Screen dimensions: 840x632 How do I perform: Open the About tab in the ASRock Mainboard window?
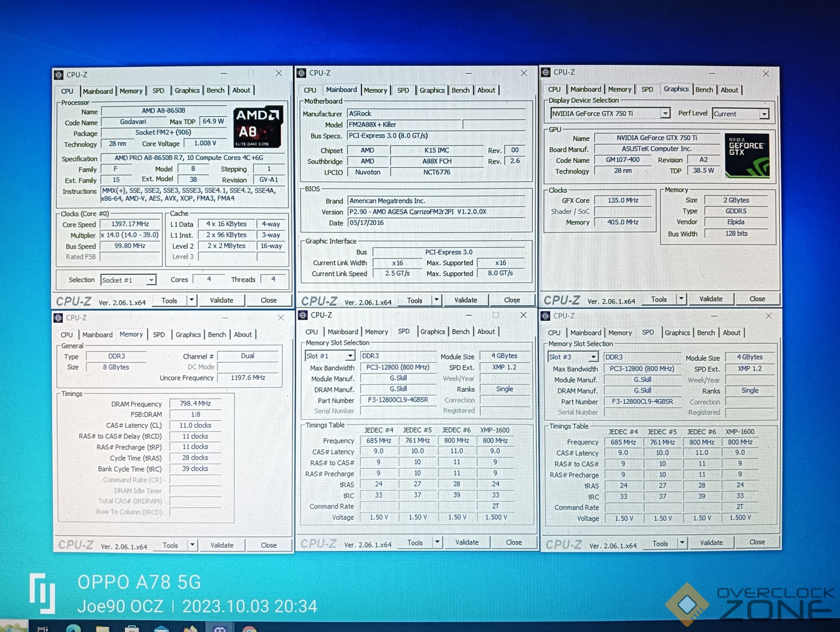pos(486,90)
